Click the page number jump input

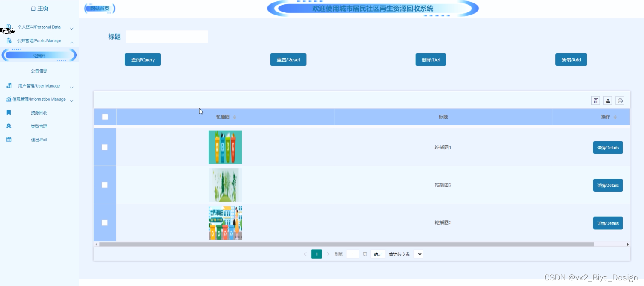point(353,254)
